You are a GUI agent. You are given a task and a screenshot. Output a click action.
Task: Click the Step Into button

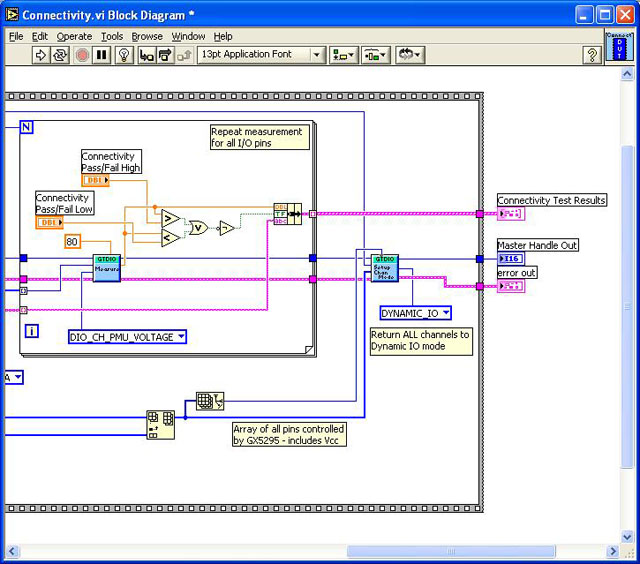tap(147, 55)
